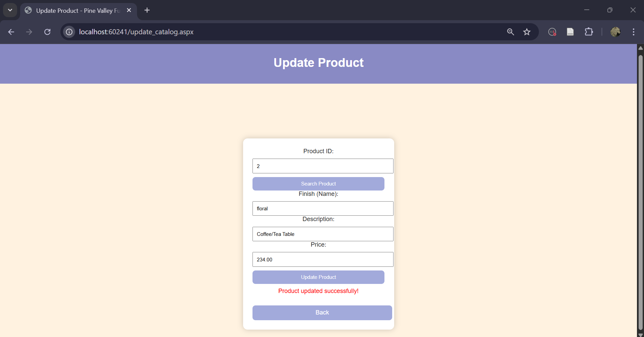The width and height of the screenshot is (644, 337).
Task: Expand the tab search chevron
Action: click(10, 10)
